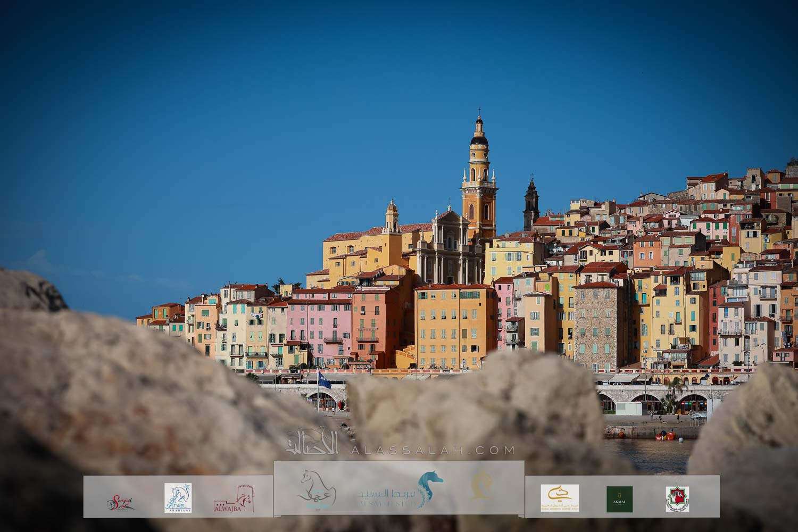Select the orange boat in the harbor
The height and width of the screenshot is (532, 798).
click(x=666, y=436)
